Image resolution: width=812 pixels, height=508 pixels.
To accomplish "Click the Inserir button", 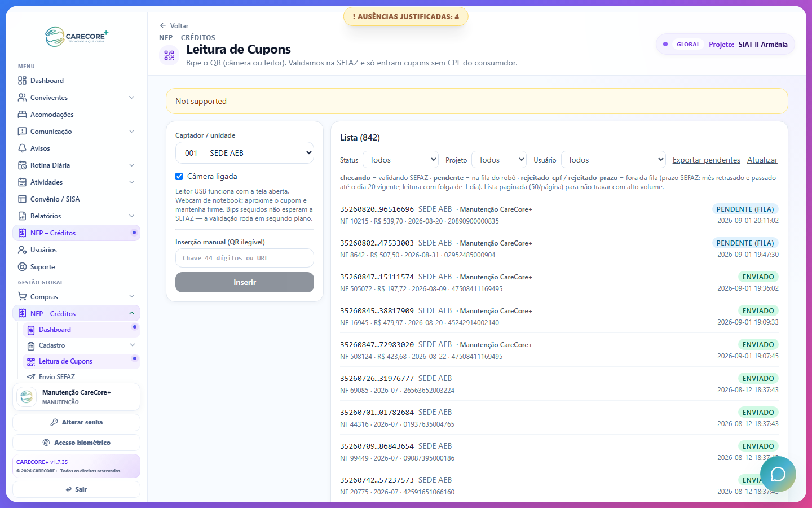I will 245,282.
